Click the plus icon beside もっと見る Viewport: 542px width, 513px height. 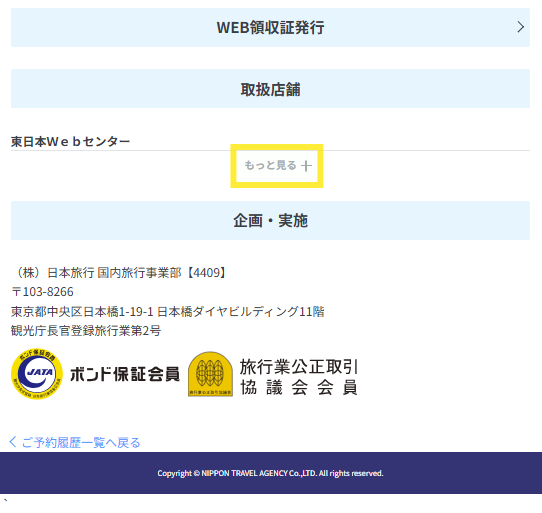pos(306,166)
